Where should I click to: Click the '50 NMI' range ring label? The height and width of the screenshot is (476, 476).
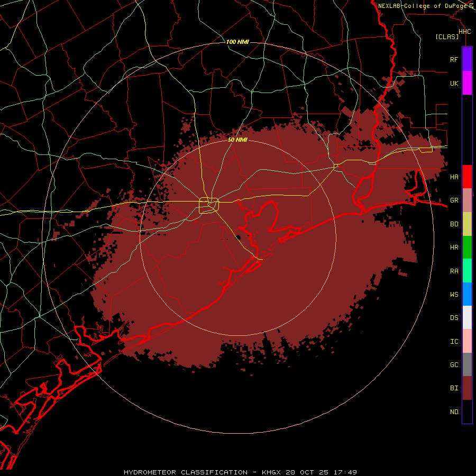click(x=237, y=140)
